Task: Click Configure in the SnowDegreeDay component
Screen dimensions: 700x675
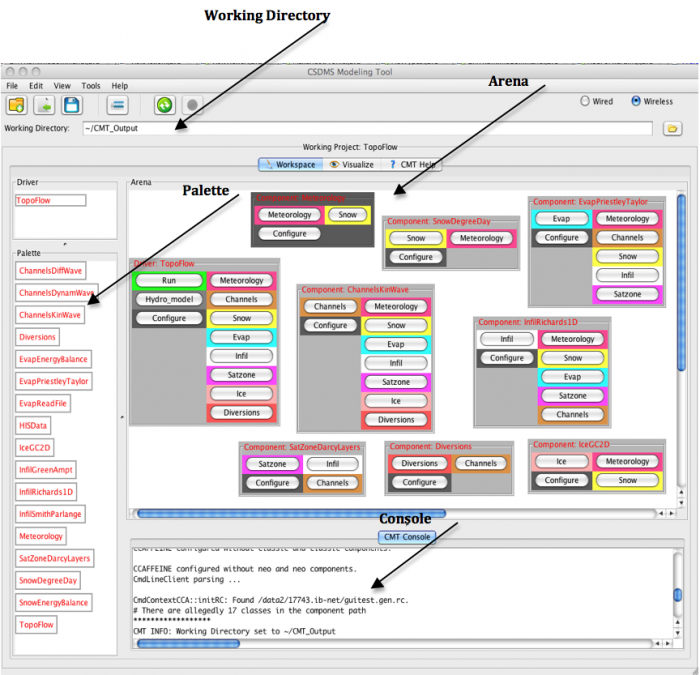Action: click(x=415, y=257)
